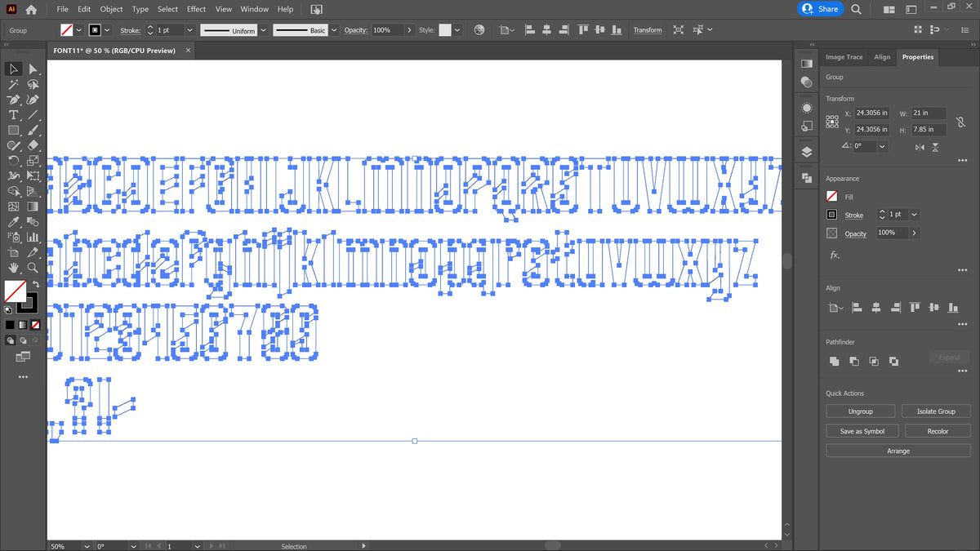Open the Change Screen Mode button
The image size is (980, 551).
point(23,357)
